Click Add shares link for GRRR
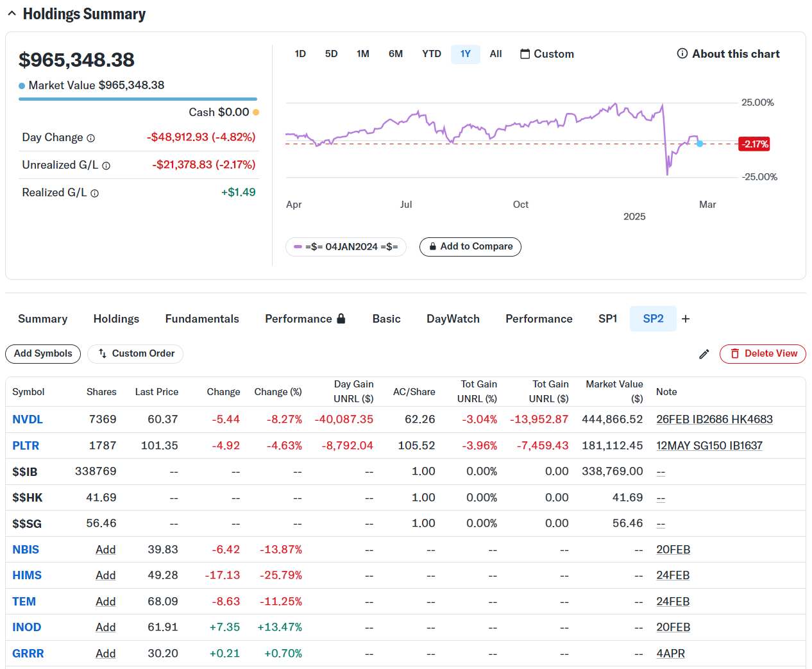This screenshot has width=812, height=669. pyautogui.click(x=106, y=654)
